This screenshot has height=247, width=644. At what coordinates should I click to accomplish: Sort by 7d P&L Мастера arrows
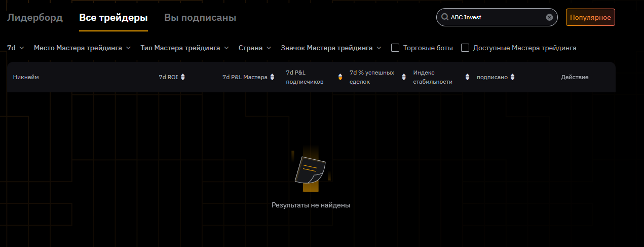pos(272,77)
